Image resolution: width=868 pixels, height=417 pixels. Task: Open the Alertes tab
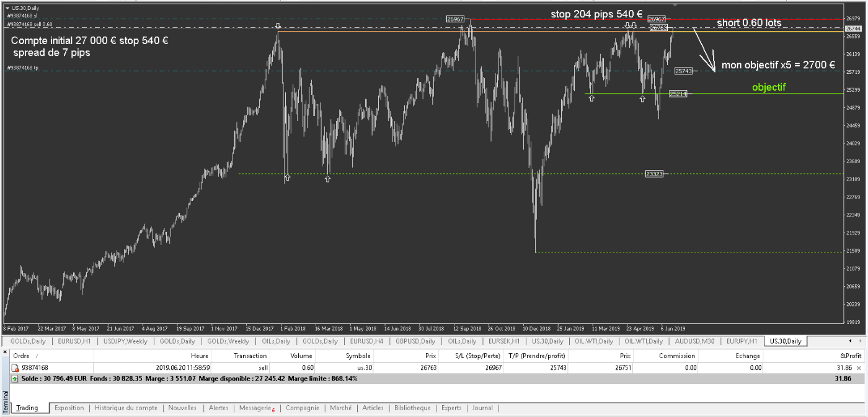coord(218,408)
